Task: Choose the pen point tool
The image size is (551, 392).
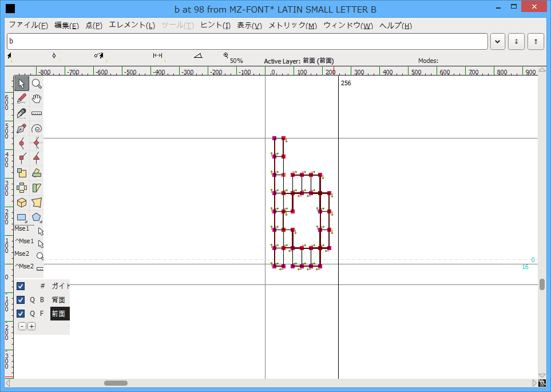Action: click(21, 128)
